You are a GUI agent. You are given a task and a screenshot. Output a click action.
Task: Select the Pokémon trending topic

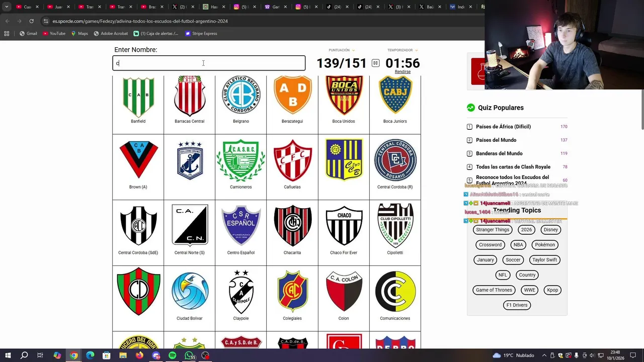point(545,245)
